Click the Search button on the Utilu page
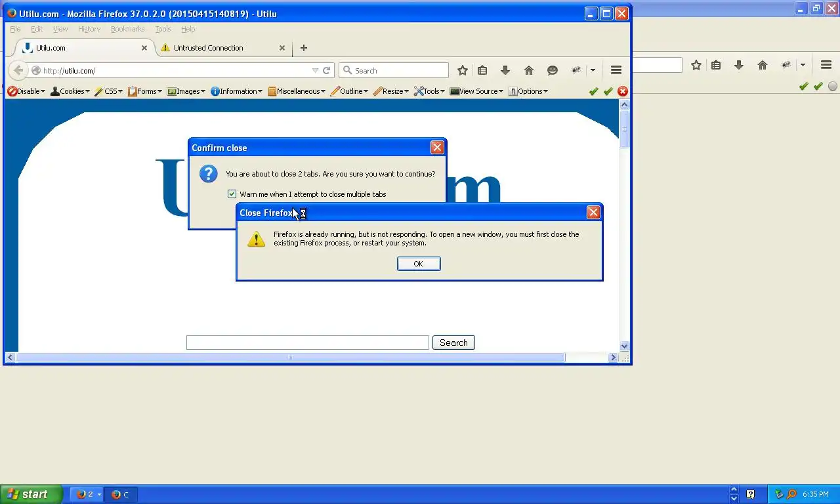The image size is (840, 504). (x=453, y=343)
